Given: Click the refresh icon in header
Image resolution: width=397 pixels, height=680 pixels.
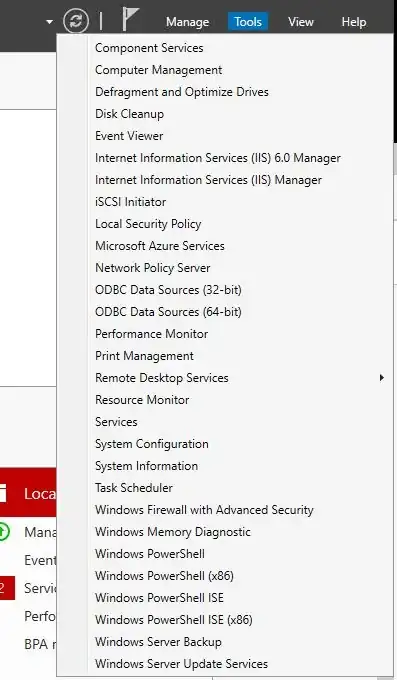Looking at the screenshot, I should pos(75,21).
